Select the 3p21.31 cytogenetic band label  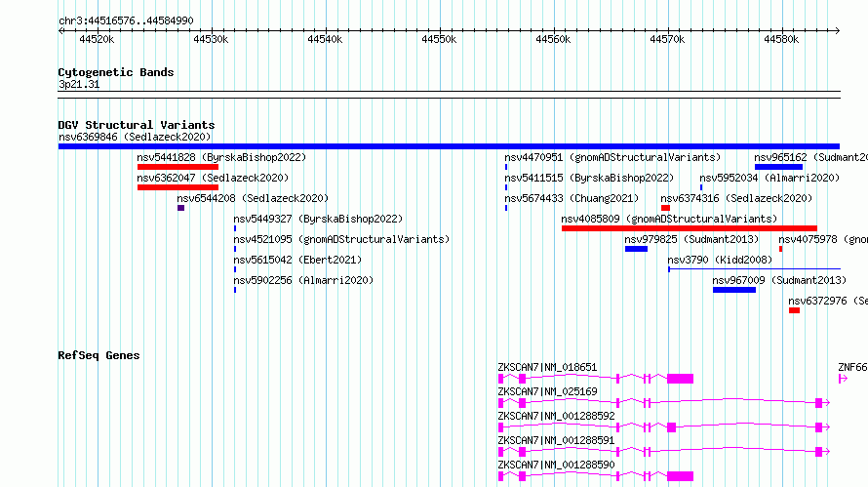[79, 84]
